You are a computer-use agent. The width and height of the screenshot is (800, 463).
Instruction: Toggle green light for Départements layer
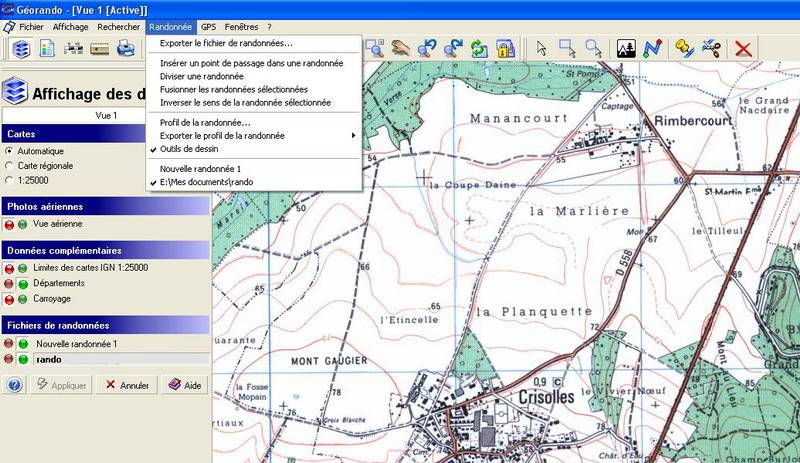click(x=22, y=283)
